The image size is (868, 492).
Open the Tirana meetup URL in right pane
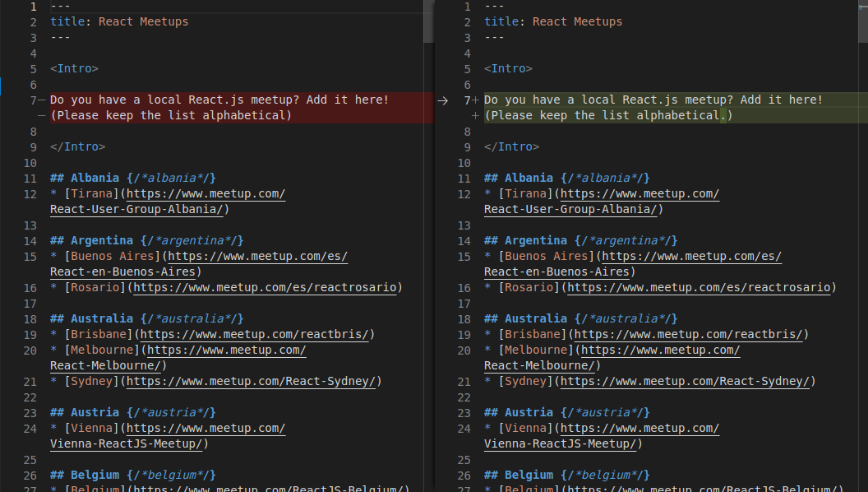(x=602, y=202)
